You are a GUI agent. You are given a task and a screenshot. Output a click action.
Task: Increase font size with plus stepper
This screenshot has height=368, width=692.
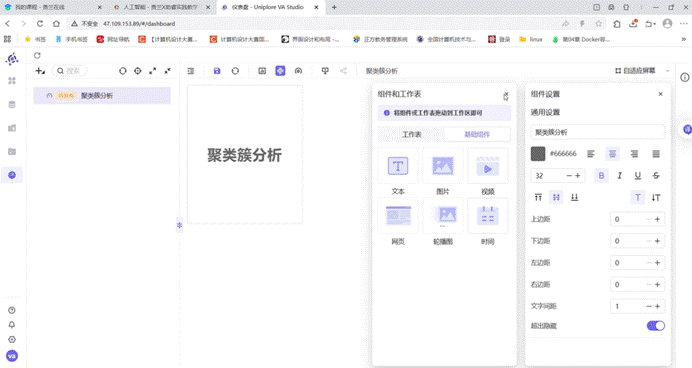[578, 176]
